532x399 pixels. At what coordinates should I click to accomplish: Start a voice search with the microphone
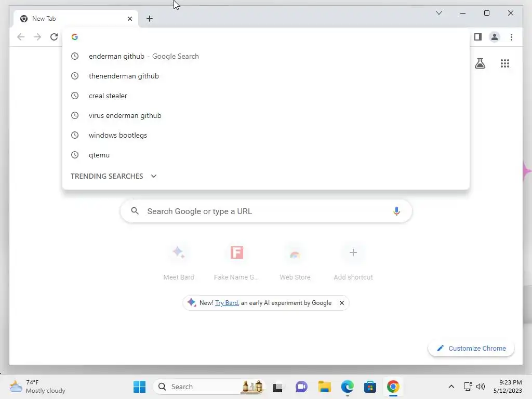396,211
